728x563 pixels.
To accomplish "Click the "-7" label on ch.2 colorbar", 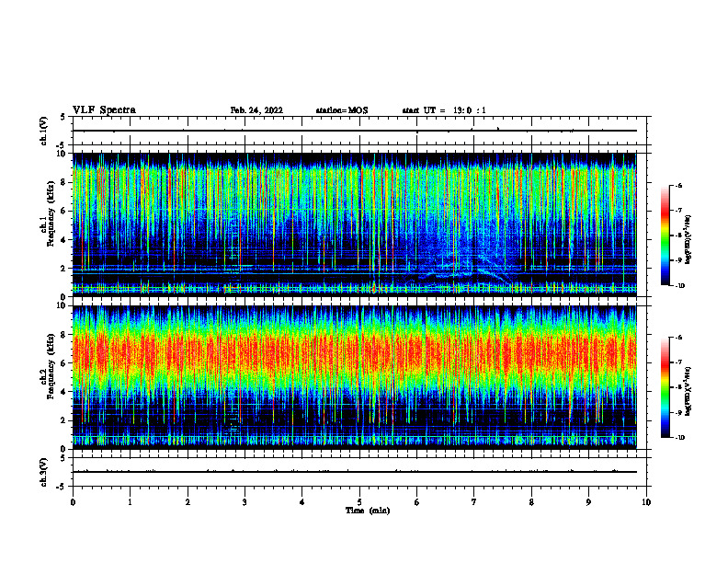I will (678, 362).
